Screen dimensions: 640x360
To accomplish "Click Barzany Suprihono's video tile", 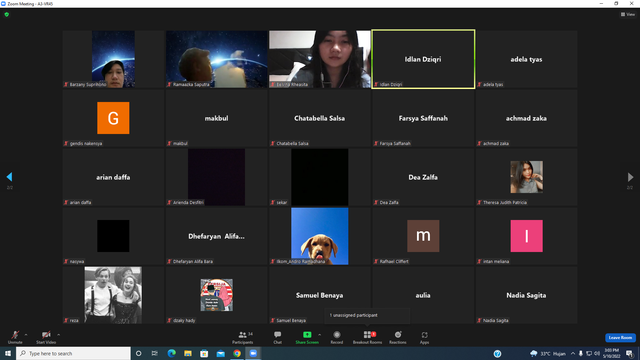I will [113, 59].
